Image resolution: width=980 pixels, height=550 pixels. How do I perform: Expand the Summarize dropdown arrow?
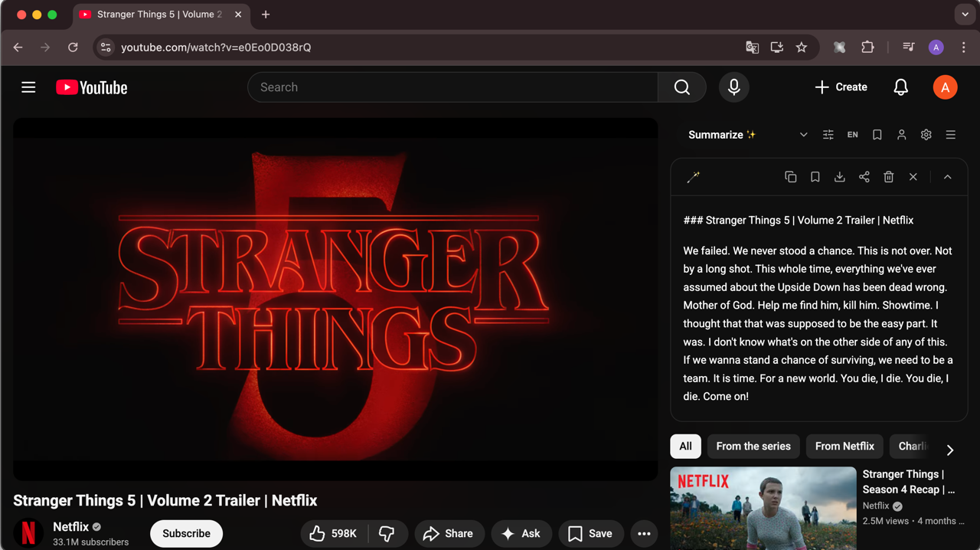click(803, 135)
